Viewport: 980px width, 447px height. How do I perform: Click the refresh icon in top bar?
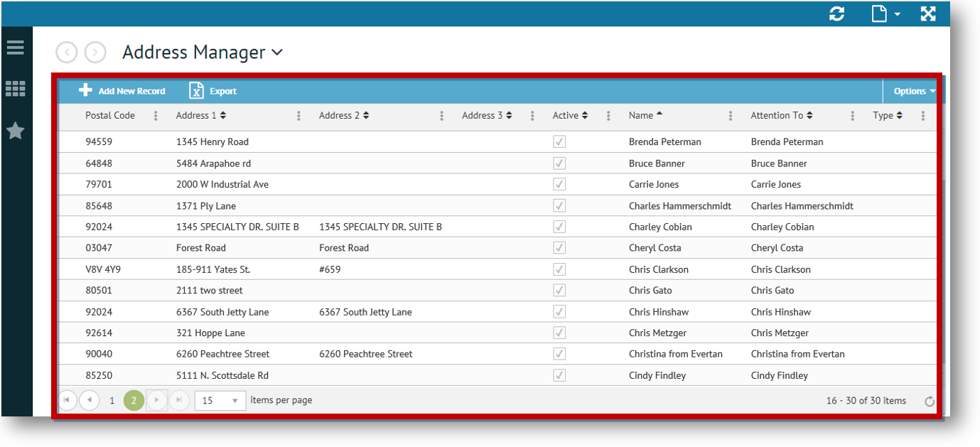837,14
